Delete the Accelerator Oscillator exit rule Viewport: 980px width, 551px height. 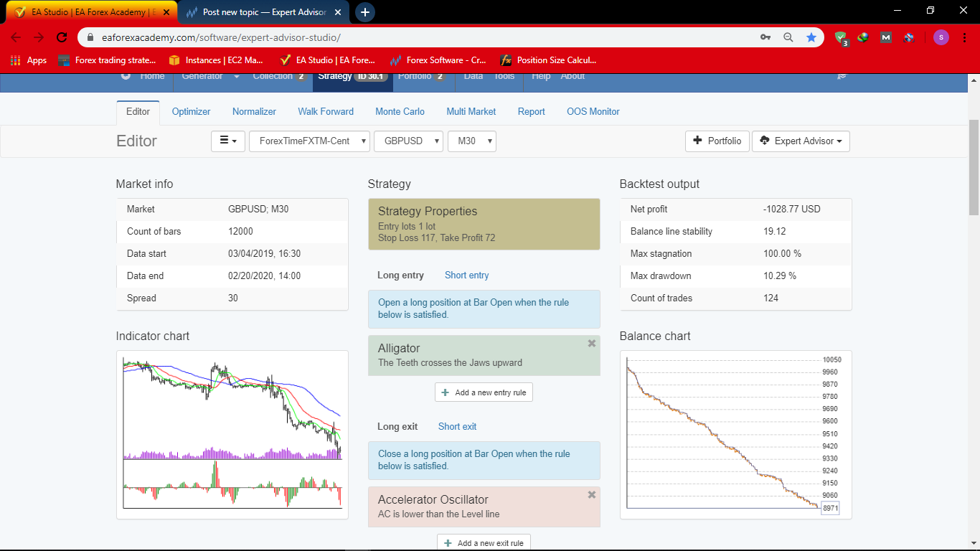pos(591,495)
